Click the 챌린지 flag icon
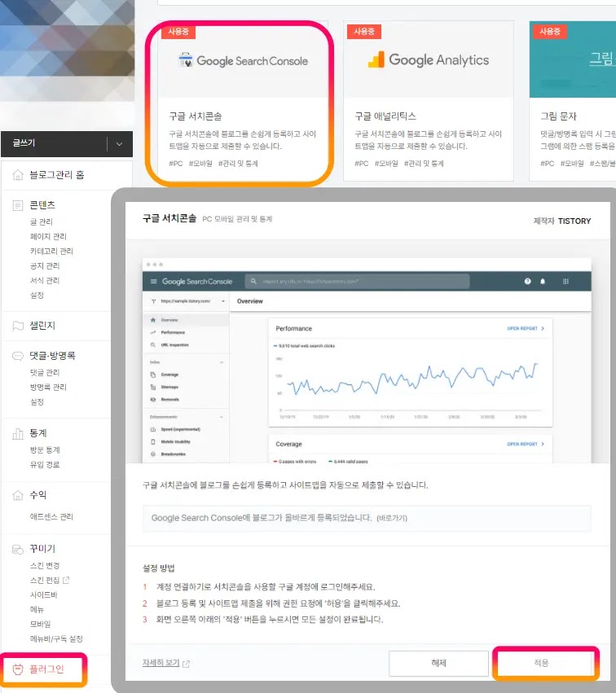This screenshot has width=616, height=693. click(x=18, y=326)
